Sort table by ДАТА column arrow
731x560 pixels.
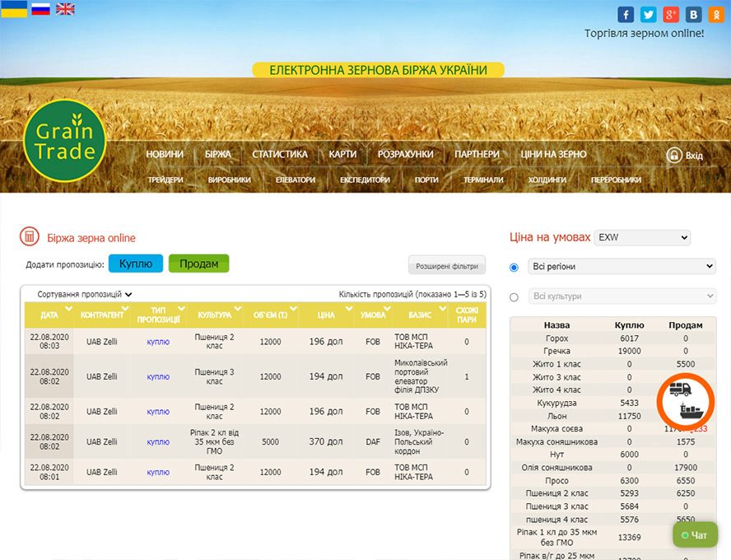tap(69, 309)
